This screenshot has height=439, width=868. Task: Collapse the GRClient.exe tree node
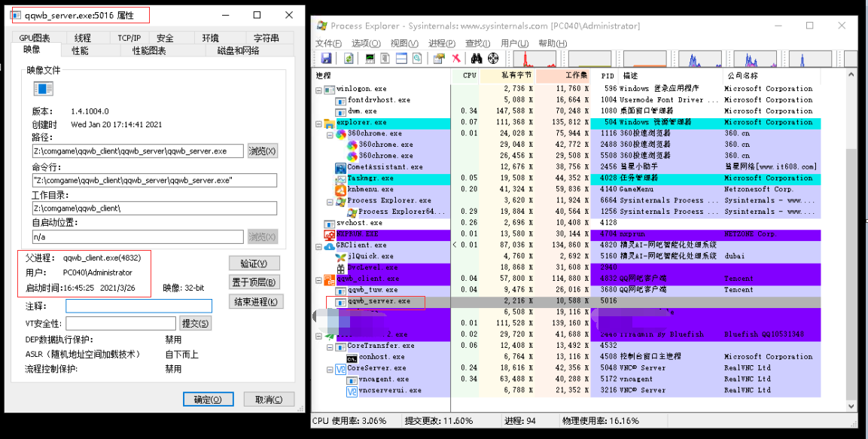tap(318, 245)
